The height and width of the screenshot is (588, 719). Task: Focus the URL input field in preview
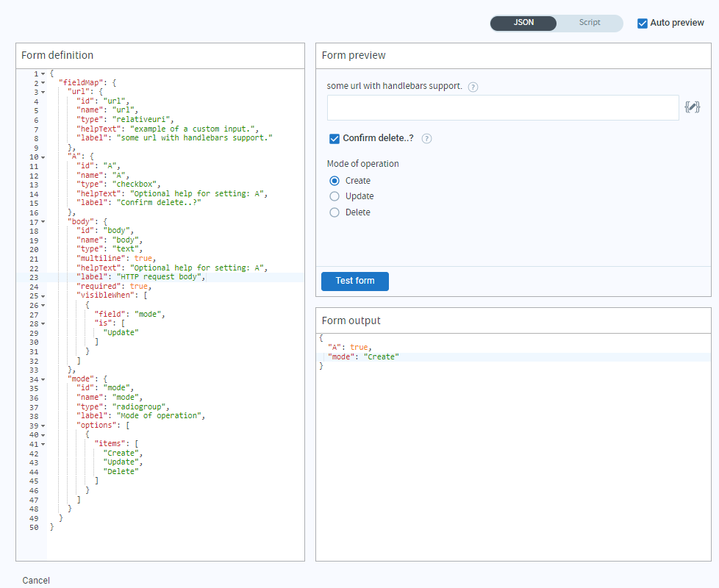(503, 108)
